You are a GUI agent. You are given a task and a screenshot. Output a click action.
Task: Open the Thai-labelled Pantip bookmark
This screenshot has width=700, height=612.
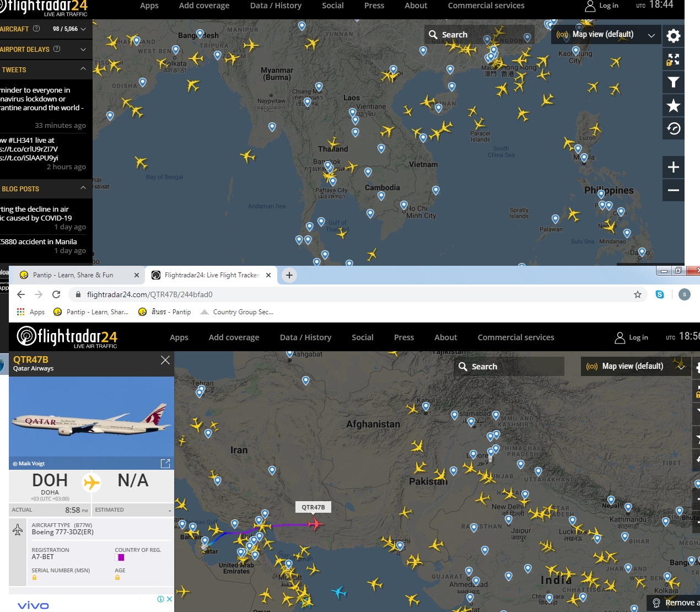click(x=165, y=312)
